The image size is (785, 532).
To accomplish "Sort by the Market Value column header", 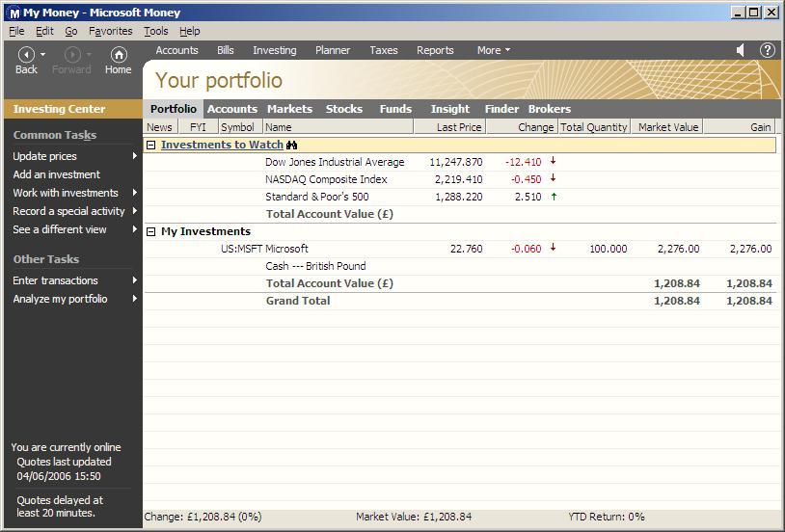I will (x=668, y=127).
